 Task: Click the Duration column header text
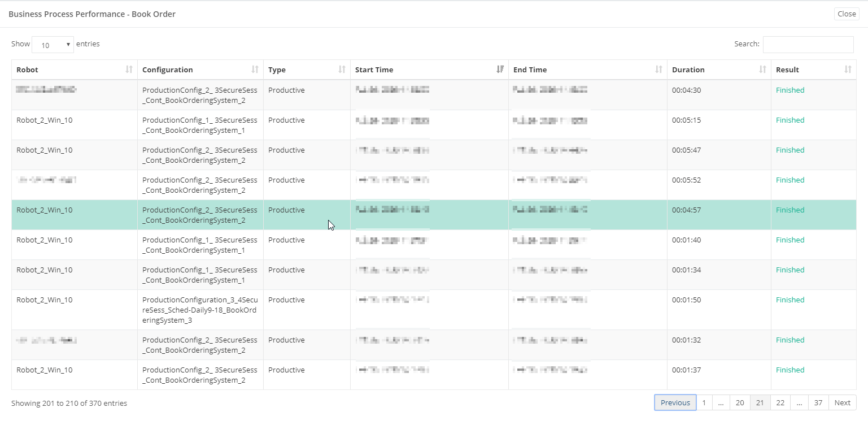[x=688, y=70]
